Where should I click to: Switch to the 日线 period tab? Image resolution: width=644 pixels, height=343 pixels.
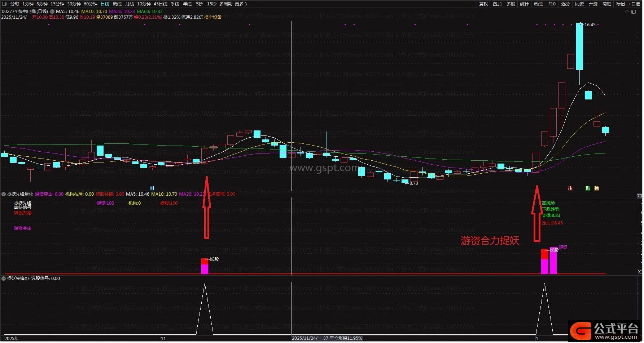(x=105, y=4)
